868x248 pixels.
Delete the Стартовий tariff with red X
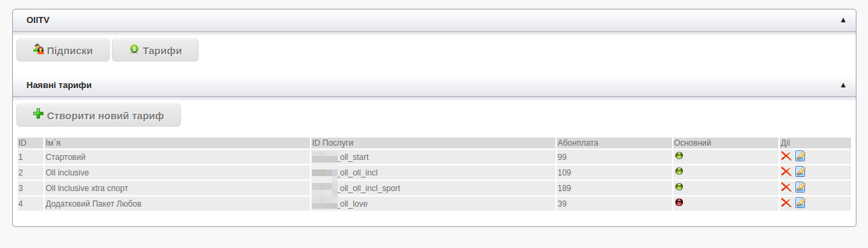[x=786, y=156]
